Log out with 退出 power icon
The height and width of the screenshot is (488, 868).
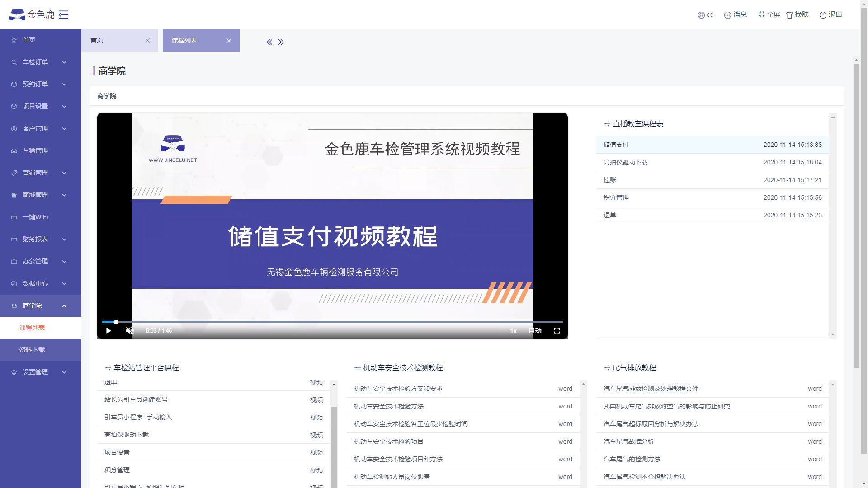823,15
